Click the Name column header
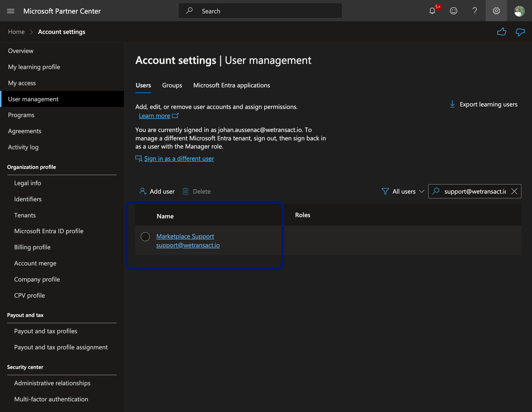The width and height of the screenshot is (532, 412). coord(165,216)
